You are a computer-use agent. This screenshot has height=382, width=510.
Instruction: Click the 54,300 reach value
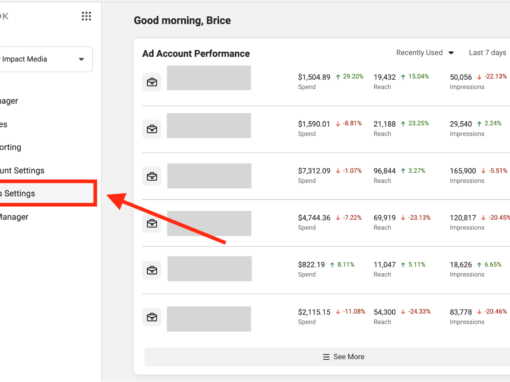(384, 312)
